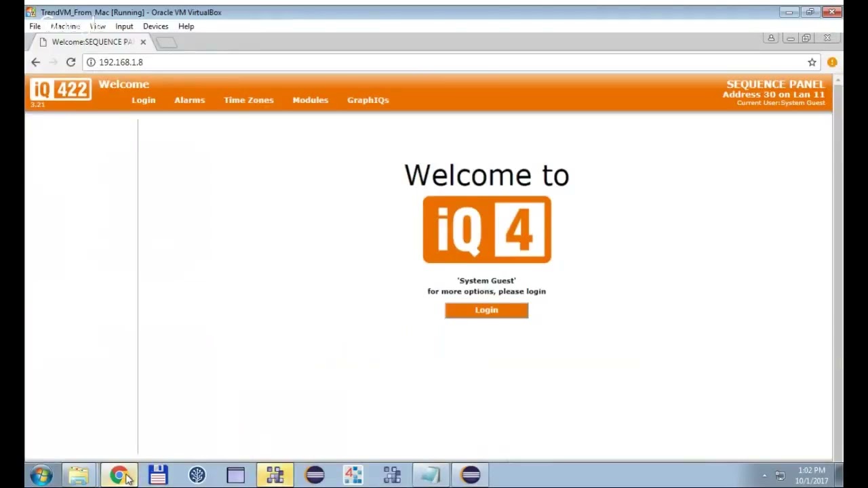Select the Welcome:SEQUENCE PANEL tab
This screenshot has width=868, height=488.
92,42
